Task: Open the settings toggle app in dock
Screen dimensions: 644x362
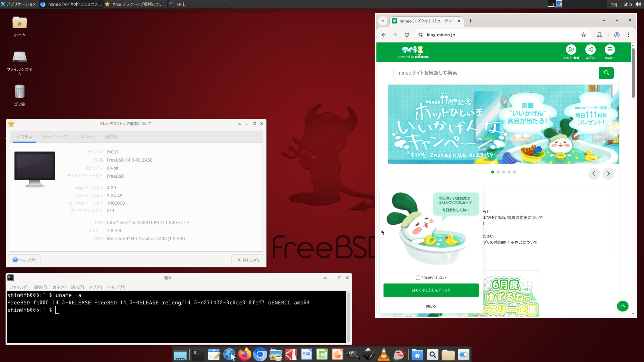Action: point(463,355)
